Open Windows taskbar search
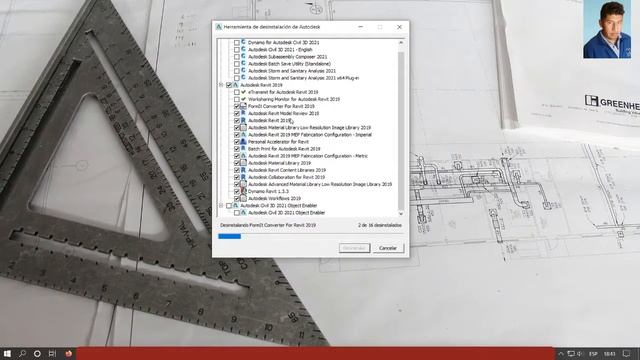Screen dimensions: 640x360 point(22,353)
